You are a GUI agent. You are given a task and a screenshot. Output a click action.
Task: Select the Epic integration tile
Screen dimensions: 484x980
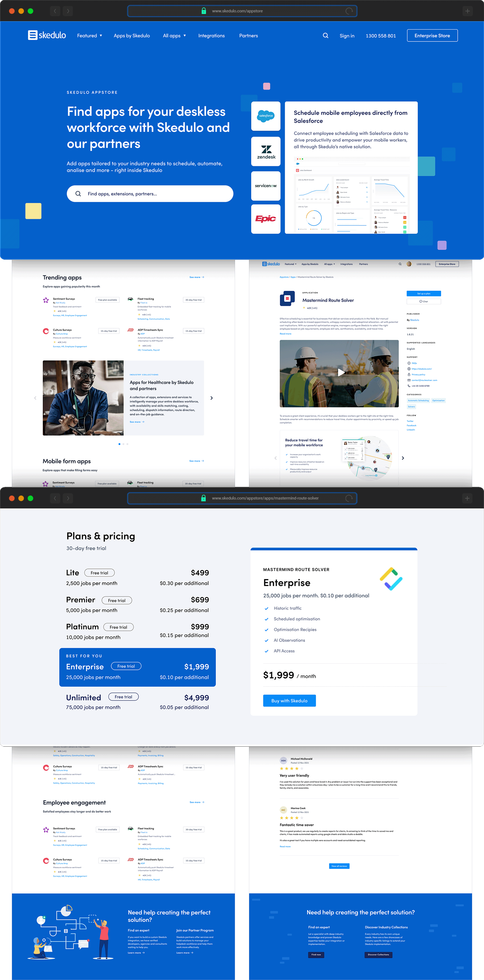(266, 219)
